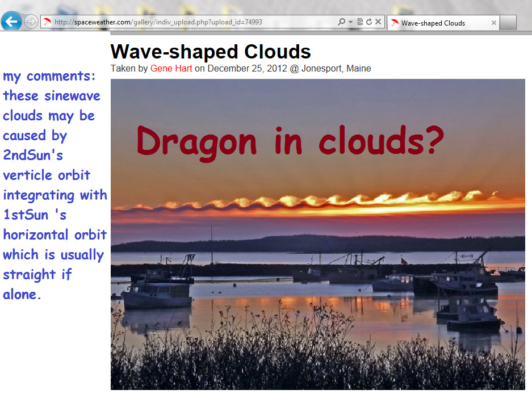Viewport: 532px width, 394px height.
Task: Click the search magnifier icon in address bar
Action: tap(341, 22)
